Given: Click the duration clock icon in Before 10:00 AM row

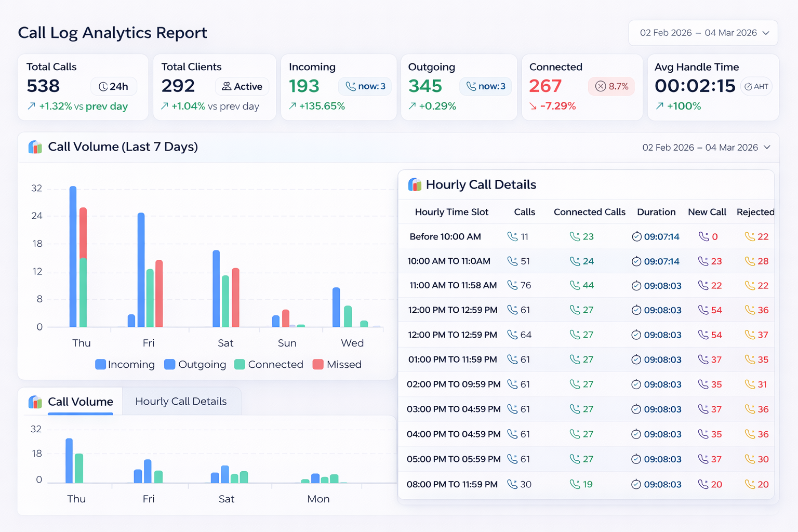Looking at the screenshot, I should coord(636,237).
